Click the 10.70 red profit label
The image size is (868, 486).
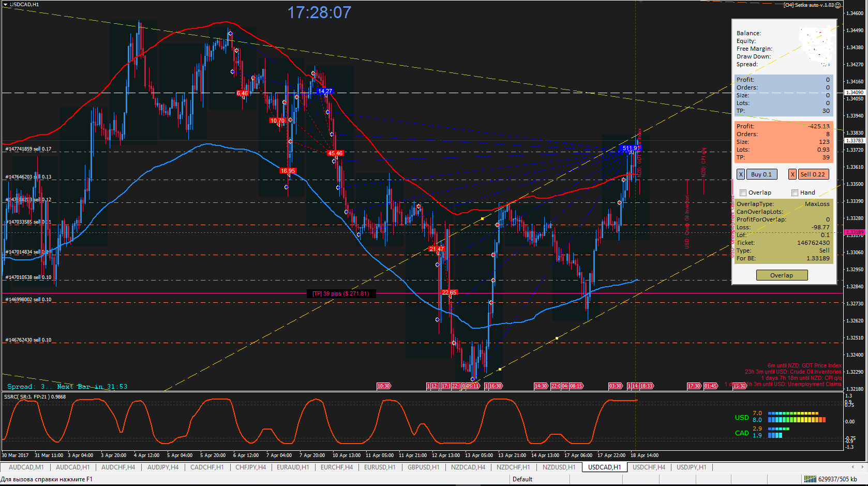click(x=277, y=121)
